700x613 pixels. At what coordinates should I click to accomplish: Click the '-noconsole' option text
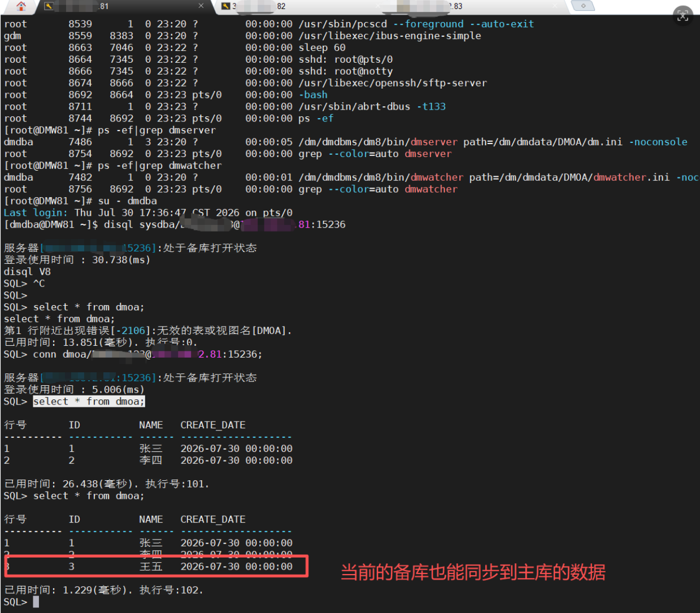(658, 142)
